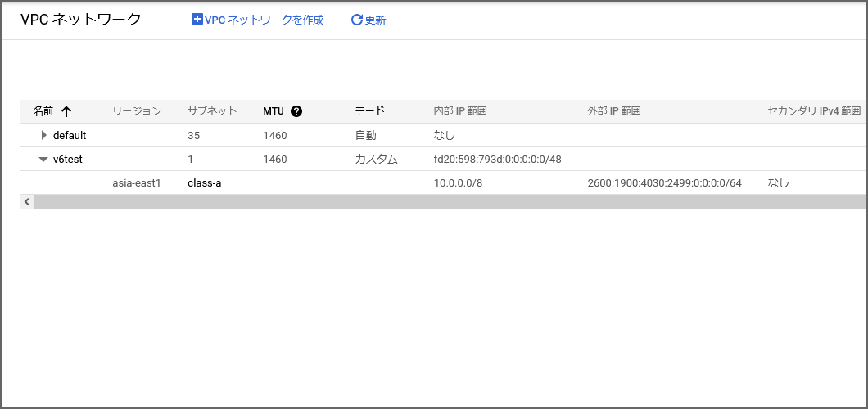Open the MTU help question mark icon
This screenshot has height=409, width=868.
click(296, 111)
